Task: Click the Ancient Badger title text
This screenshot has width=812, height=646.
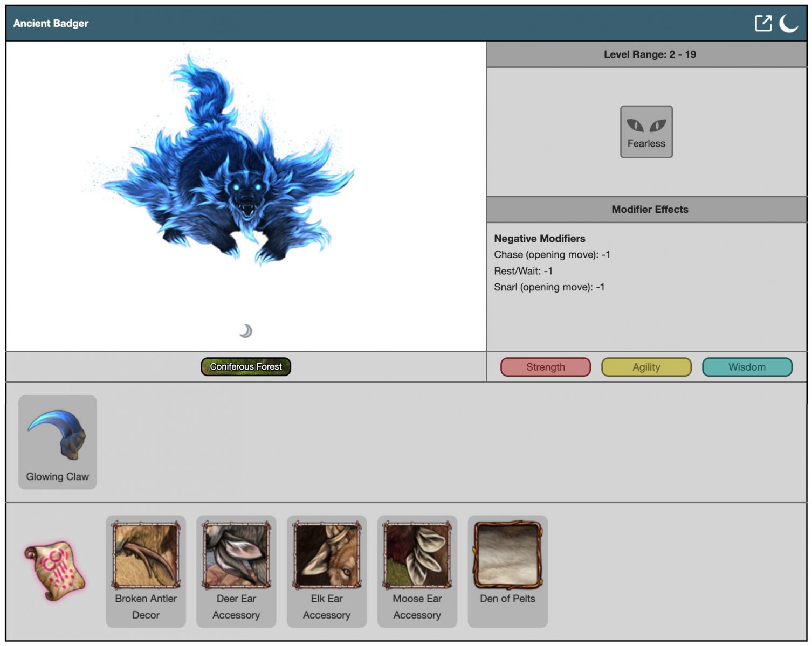Action: point(51,23)
